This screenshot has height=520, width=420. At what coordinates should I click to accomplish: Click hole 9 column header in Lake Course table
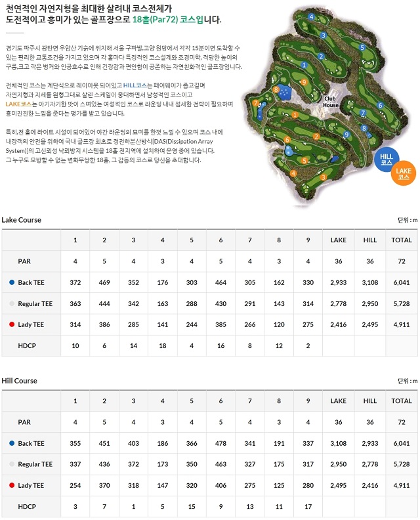point(308,240)
